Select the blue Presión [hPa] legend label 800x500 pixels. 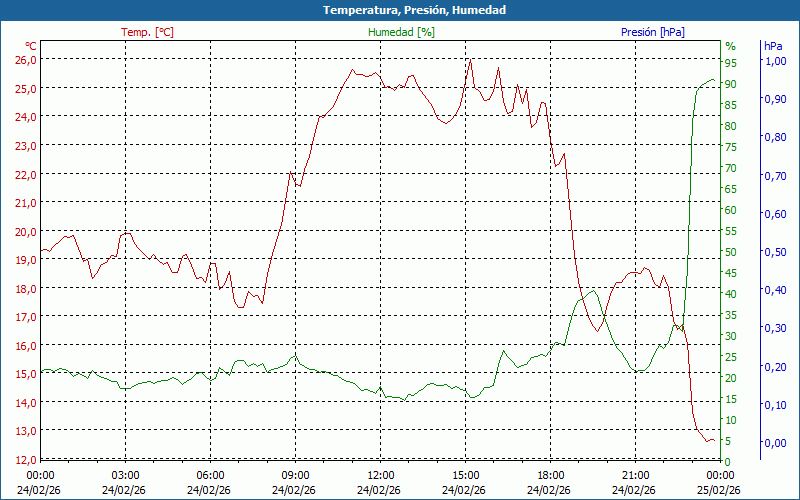tap(653, 32)
